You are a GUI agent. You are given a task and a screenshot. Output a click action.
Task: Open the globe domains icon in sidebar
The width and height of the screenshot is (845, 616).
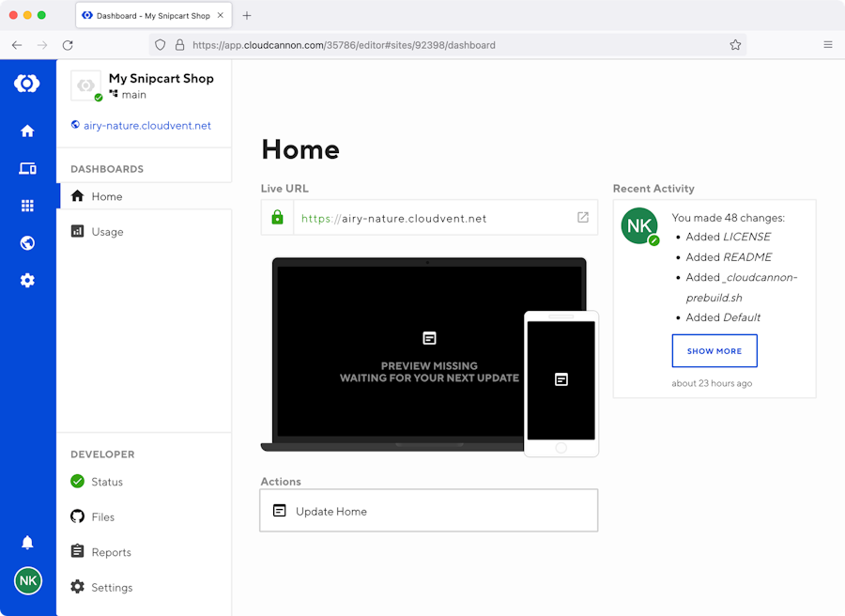[27, 243]
